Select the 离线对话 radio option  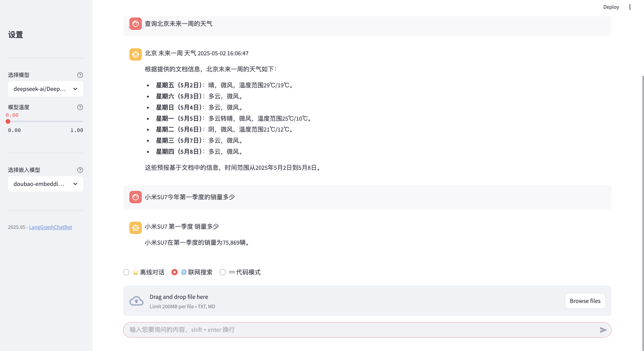coord(126,272)
